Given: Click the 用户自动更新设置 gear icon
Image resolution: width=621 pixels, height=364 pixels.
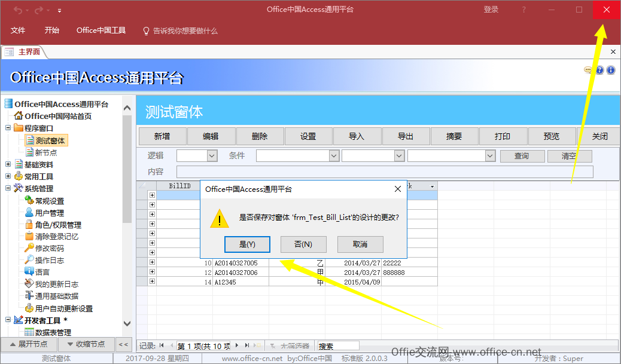Looking at the screenshot, I should [x=29, y=308].
